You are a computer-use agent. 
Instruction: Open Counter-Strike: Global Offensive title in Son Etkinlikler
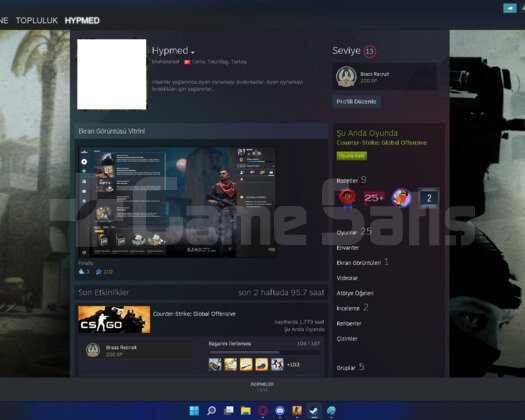194,314
